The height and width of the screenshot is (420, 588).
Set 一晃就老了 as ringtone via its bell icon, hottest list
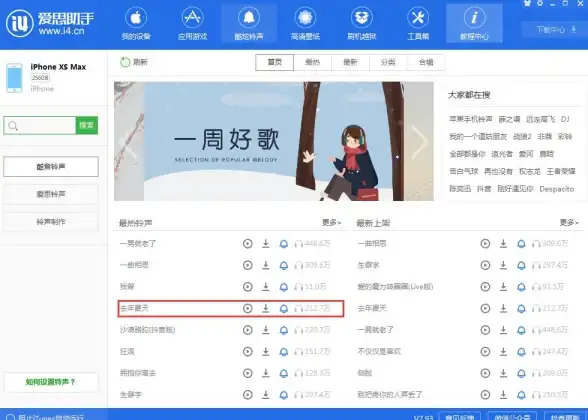point(284,244)
